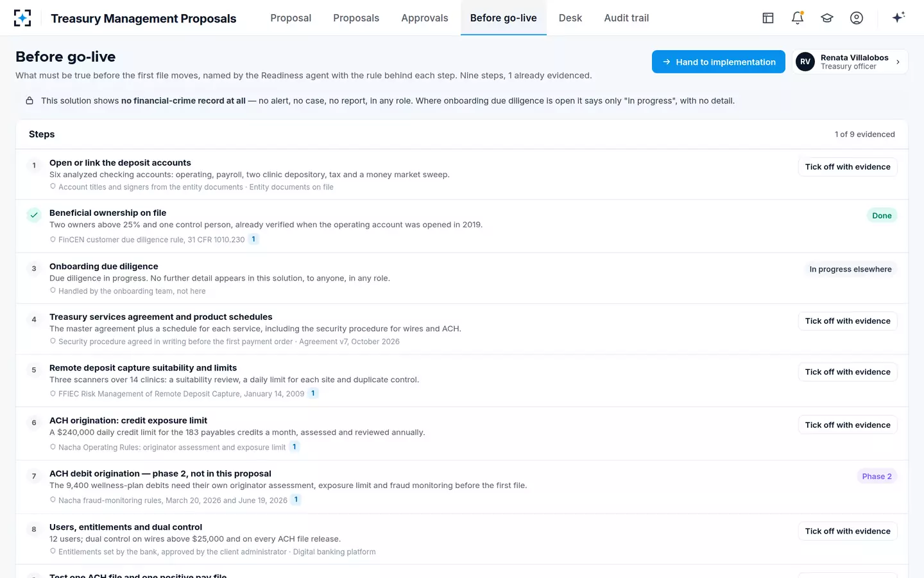The width and height of the screenshot is (924, 578).
Task: Click the step number 8 circle
Action: coord(34,529)
